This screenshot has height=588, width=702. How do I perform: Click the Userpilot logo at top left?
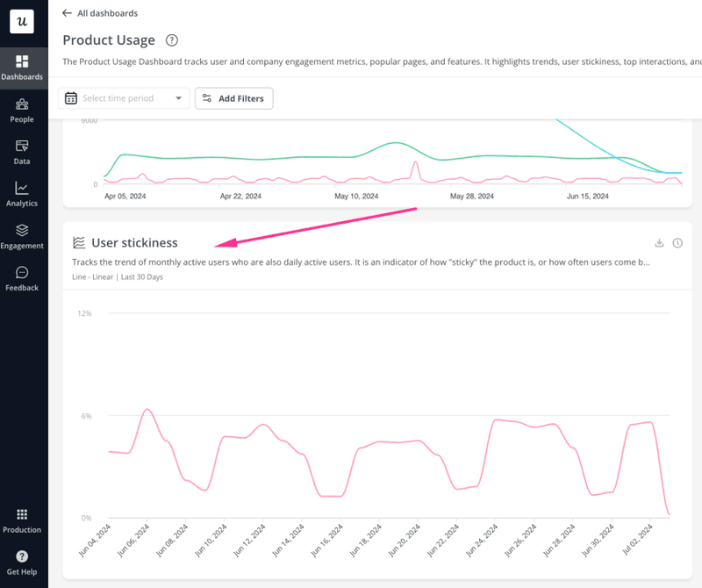(22, 22)
